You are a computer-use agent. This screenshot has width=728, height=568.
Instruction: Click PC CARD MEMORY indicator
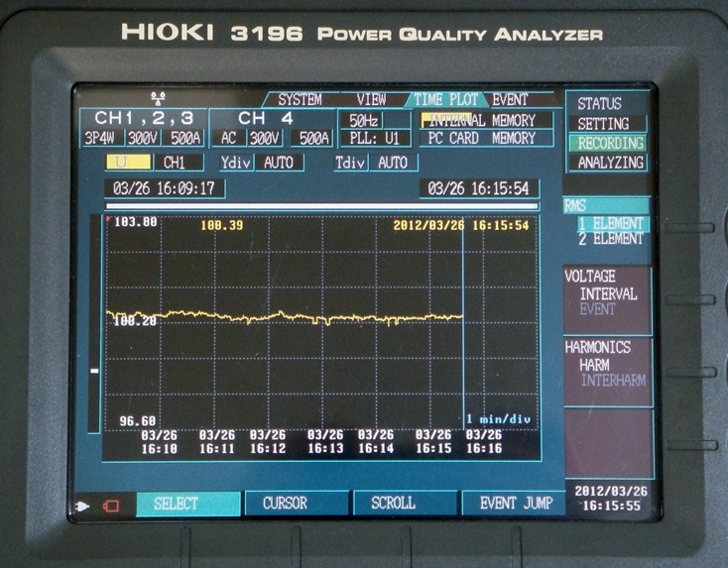(x=486, y=139)
